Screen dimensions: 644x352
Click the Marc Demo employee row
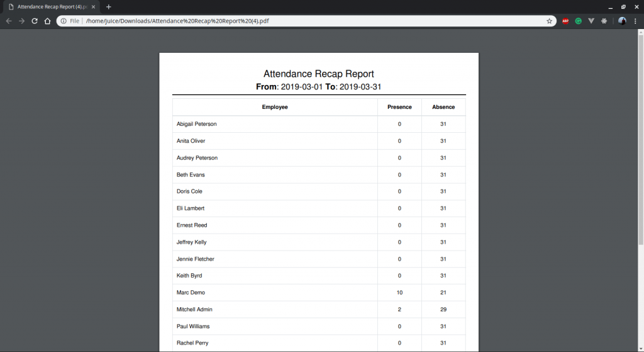[x=319, y=293]
